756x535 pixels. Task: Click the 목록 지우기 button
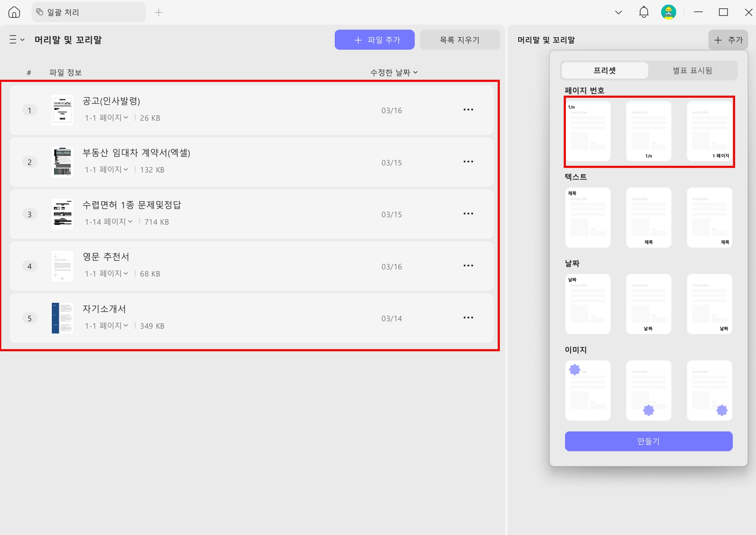coord(460,40)
